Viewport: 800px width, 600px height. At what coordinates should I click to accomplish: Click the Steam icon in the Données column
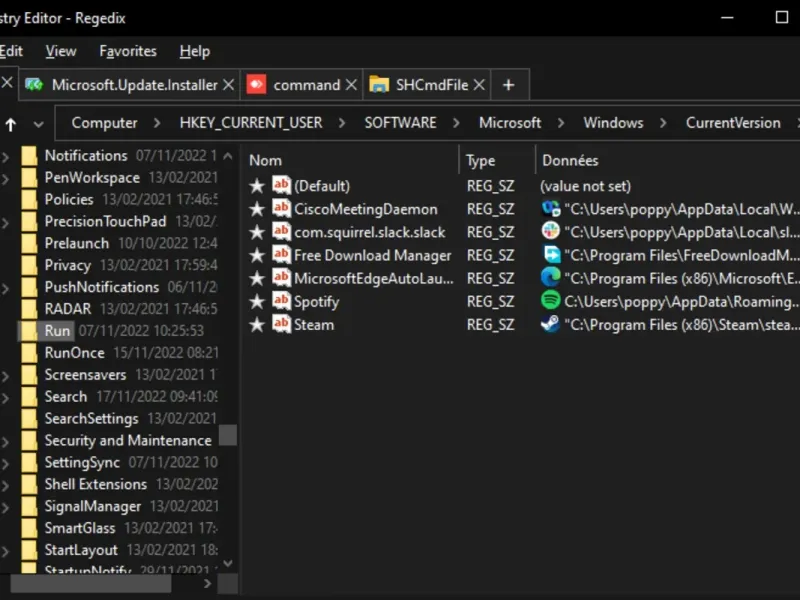coord(551,324)
